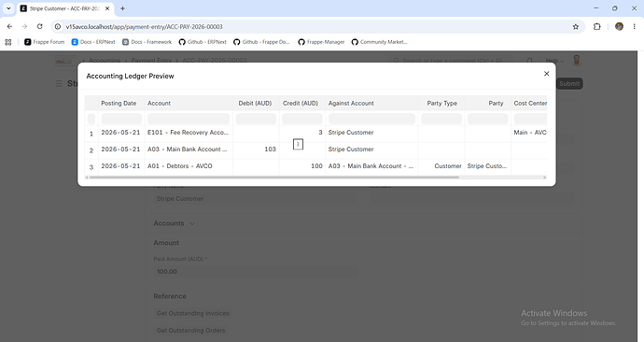
Task: Click the Submit button behind the dialog
Action: 569,83
